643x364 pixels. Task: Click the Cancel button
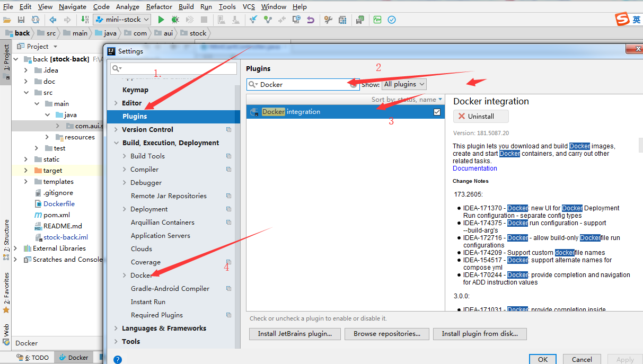click(582, 359)
